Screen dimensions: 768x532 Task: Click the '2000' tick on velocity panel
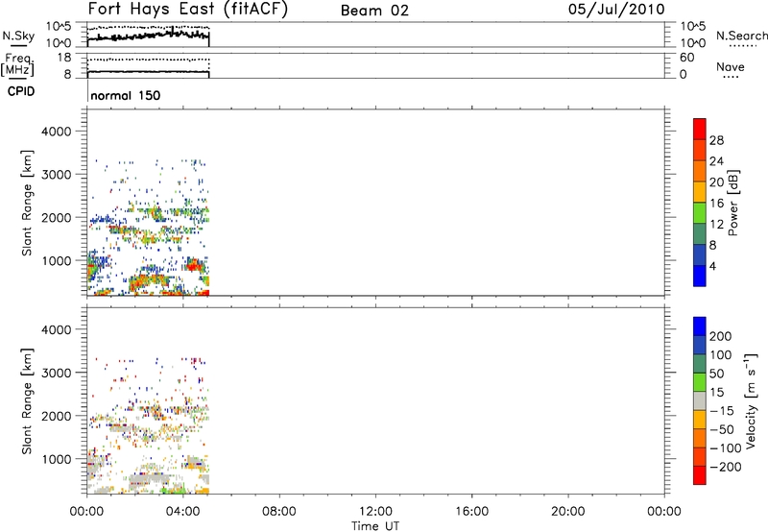pyautogui.click(x=57, y=416)
